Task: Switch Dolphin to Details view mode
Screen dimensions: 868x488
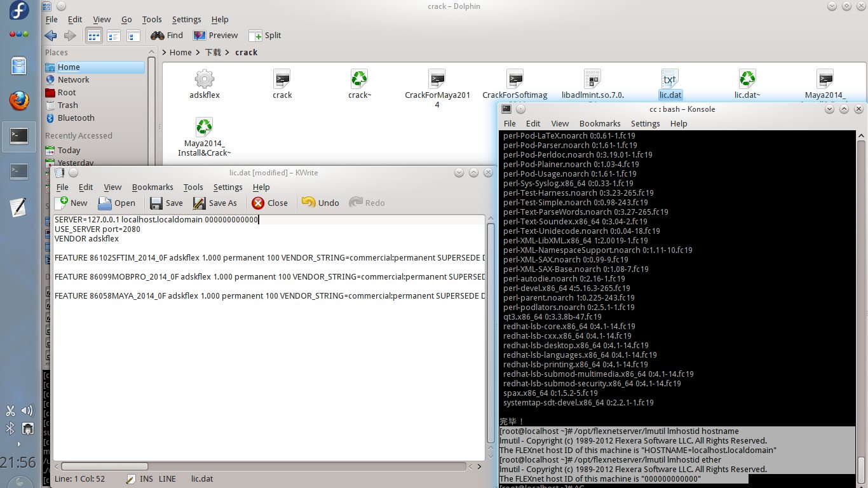Action: point(133,36)
